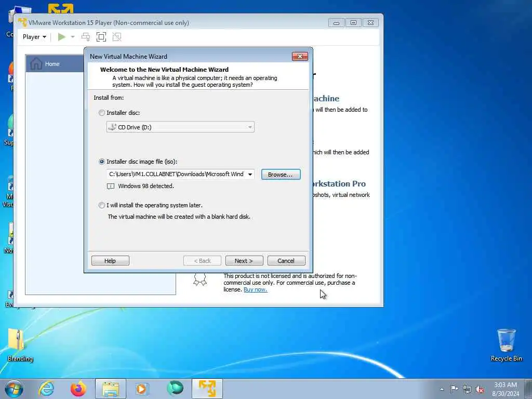Open the Windows Start orb
Viewport: 532px width, 399px height.
tap(14, 389)
